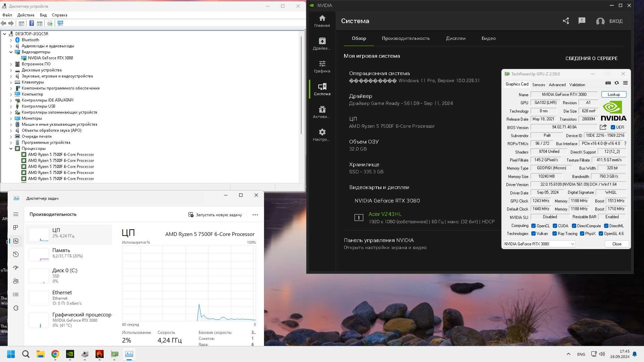644x362 pixels.
Task: Open Chrome from the Windows taskbar
Action: pos(55,354)
